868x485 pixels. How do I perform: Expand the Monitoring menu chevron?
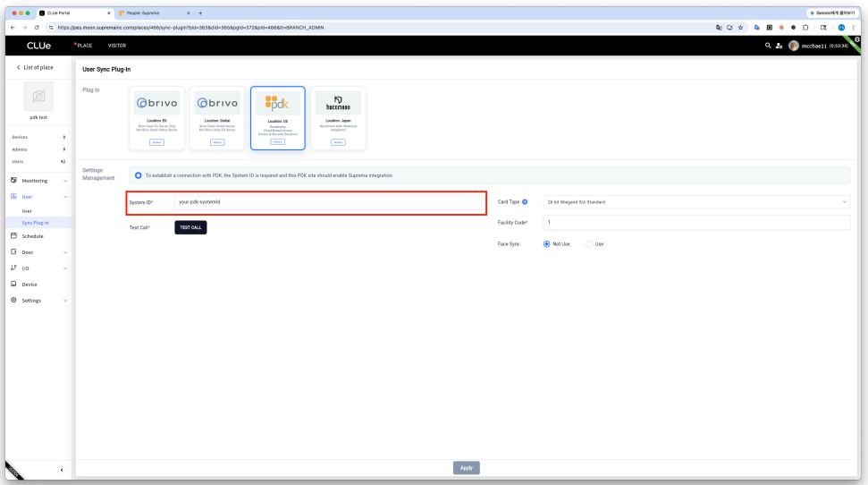(x=65, y=181)
